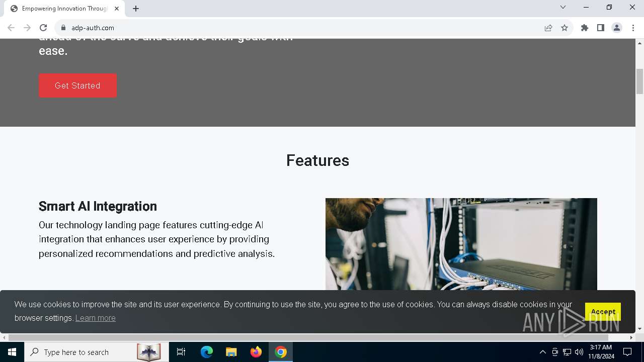Image resolution: width=644 pixels, height=362 pixels.
Task: Bookmark this tab with star icon
Action: pos(565,28)
